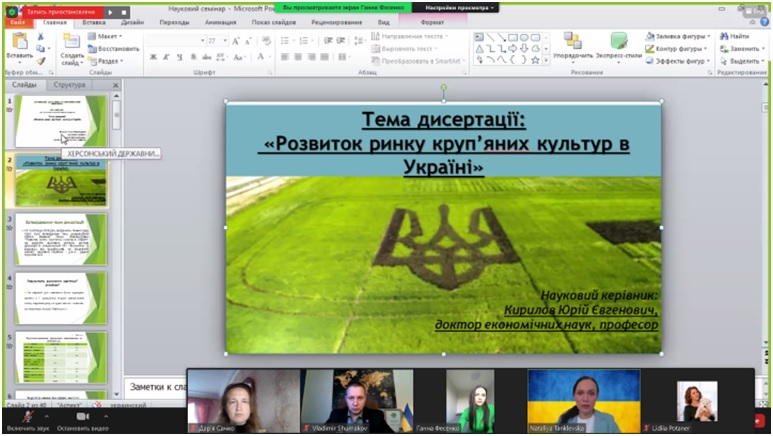Click the Paste (Вставить) clipboard icon
Viewport: 773px width, 436px height.
(x=20, y=41)
